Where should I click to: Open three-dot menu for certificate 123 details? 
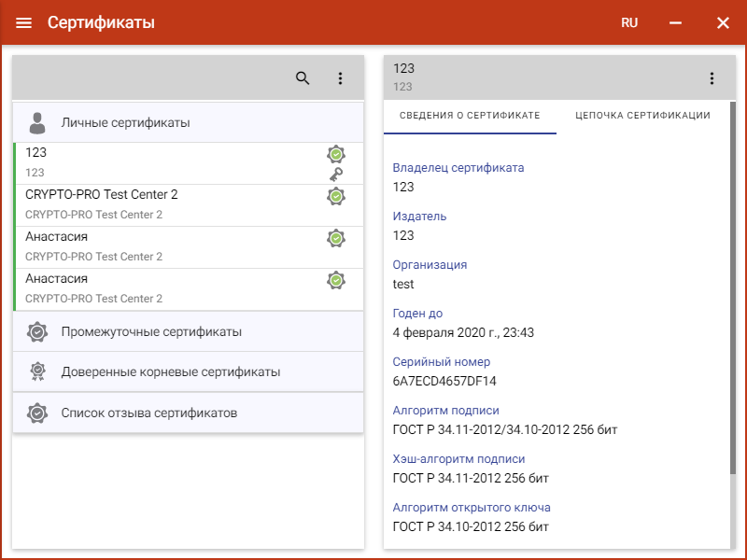coord(712,78)
